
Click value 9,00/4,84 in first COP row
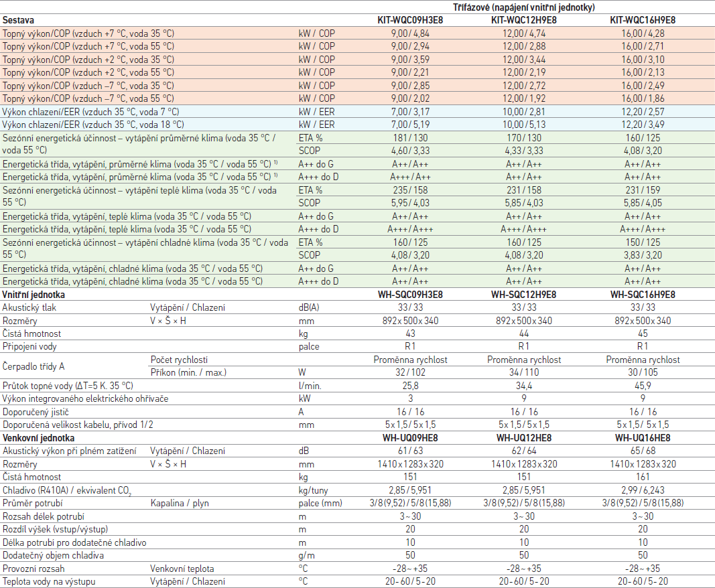tap(410, 33)
